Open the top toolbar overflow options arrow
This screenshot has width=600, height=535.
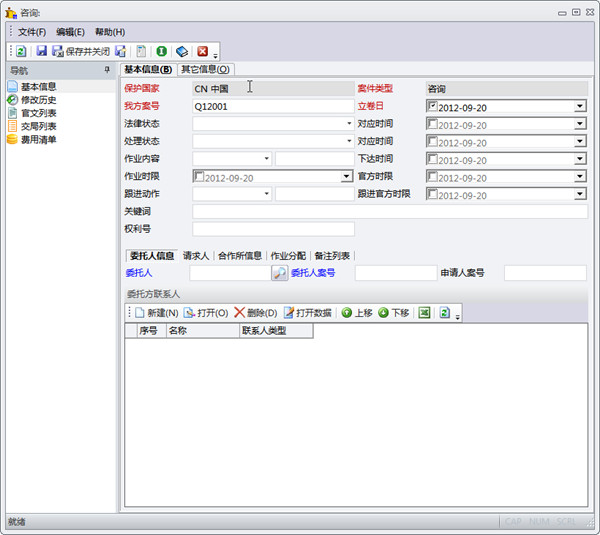(215, 56)
